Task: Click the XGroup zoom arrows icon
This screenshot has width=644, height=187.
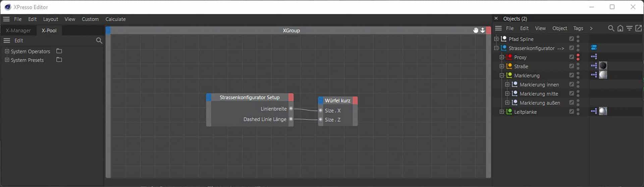Action: pyautogui.click(x=483, y=30)
